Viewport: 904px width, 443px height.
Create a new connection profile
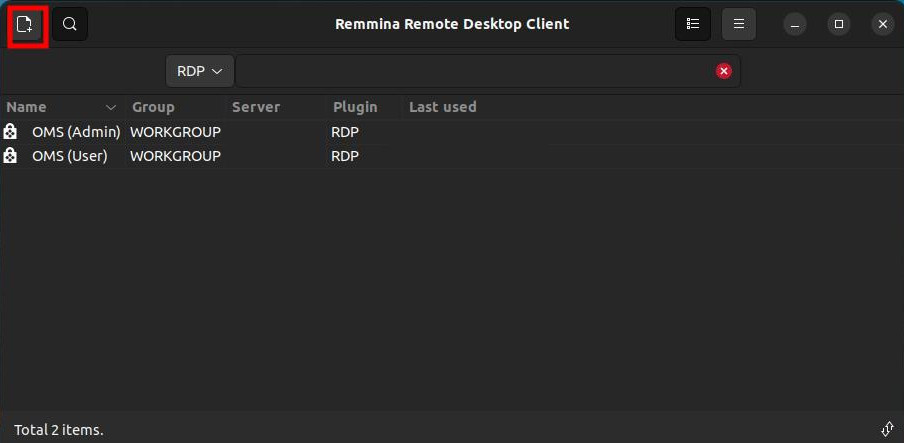(x=27, y=24)
